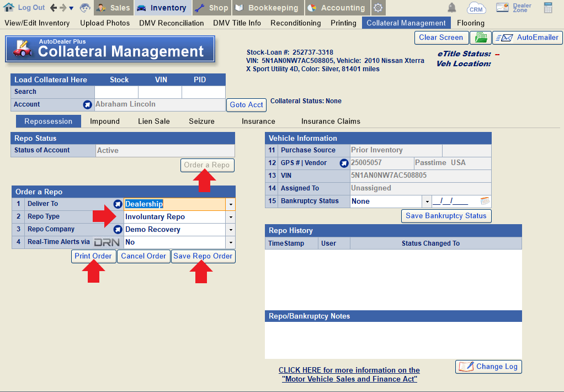Screen dimensions: 564x392
Task: Switch to the Impound tab
Action: coord(105,121)
